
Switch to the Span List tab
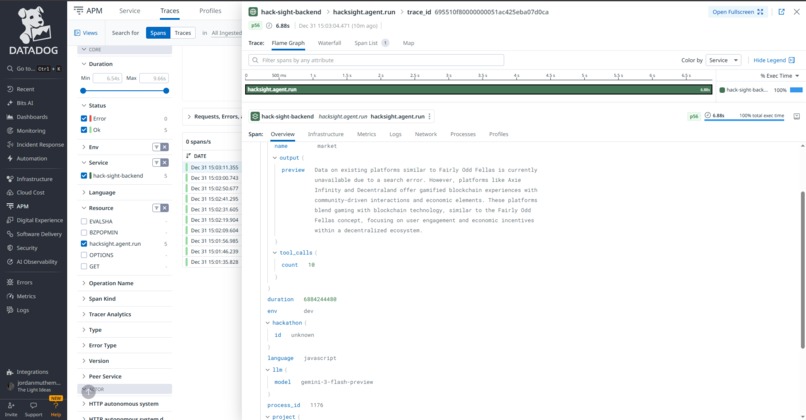click(x=371, y=43)
